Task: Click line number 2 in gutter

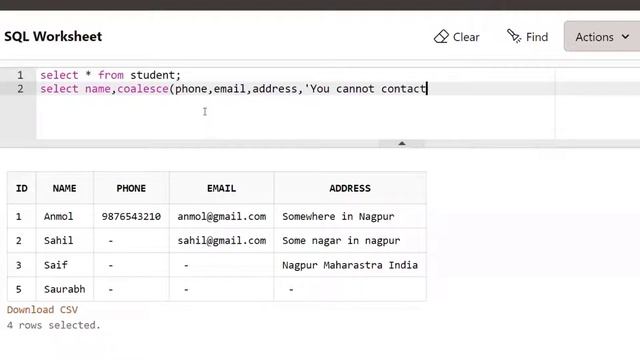Action: point(20,89)
